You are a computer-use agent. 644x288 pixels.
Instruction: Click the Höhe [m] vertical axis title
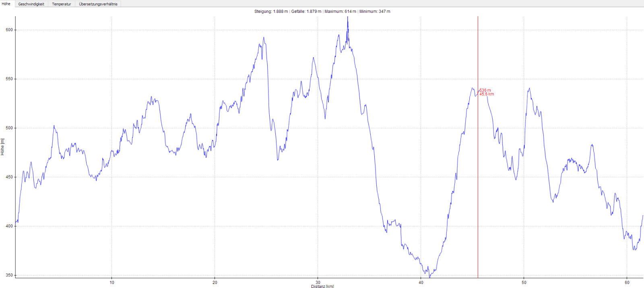pyautogui.click(x=2, y=147)
